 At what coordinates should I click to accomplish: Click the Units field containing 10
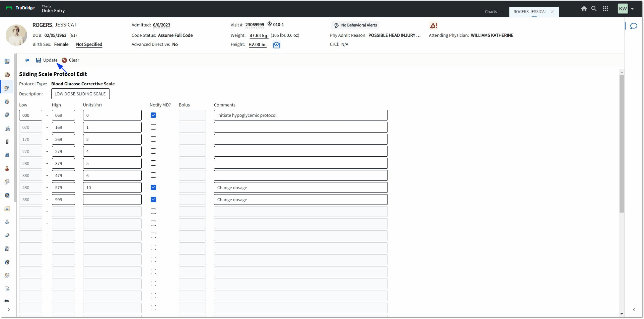point(112,187)
